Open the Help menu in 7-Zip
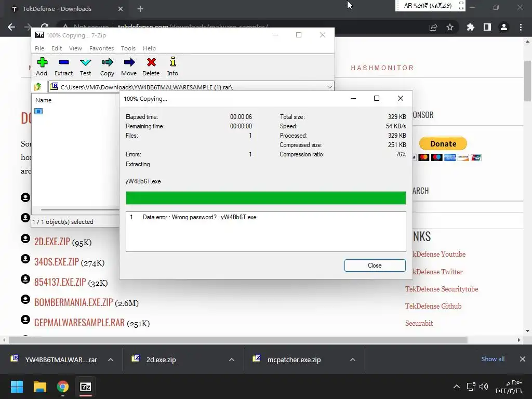Screen dimensions: 532x399 (x=149, y=48)
